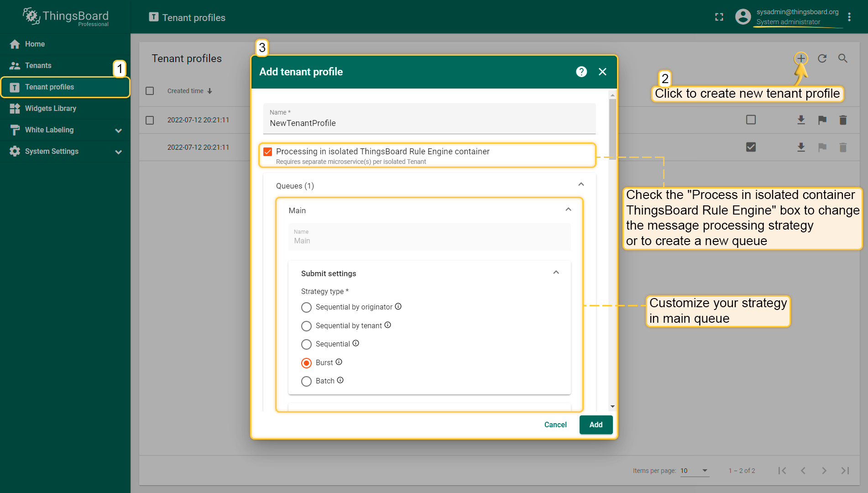Click the Add button in dialog

[596, 425]
